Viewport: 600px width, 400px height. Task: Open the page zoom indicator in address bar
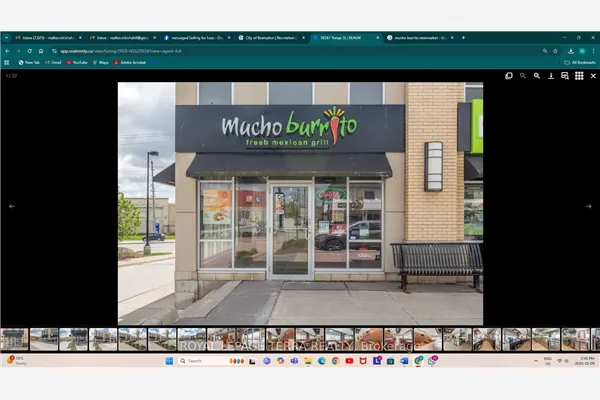click(545, 51)
